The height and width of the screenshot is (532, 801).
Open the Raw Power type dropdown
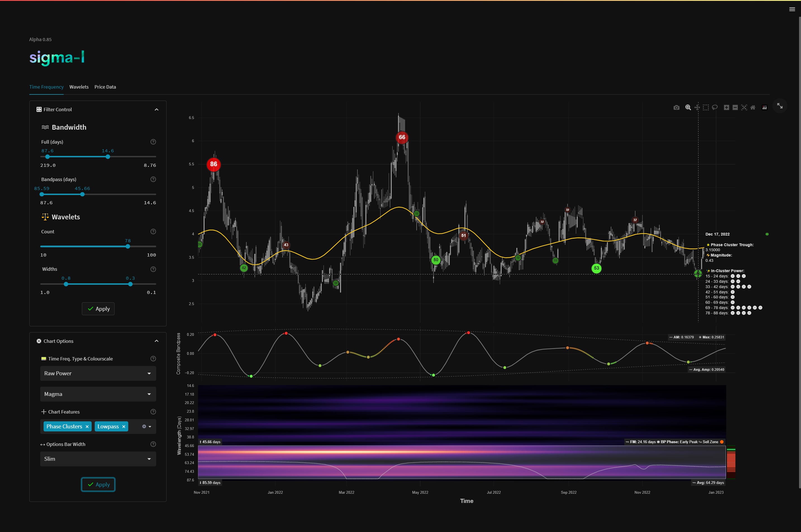pyautogui.click(x=98, y=373)
